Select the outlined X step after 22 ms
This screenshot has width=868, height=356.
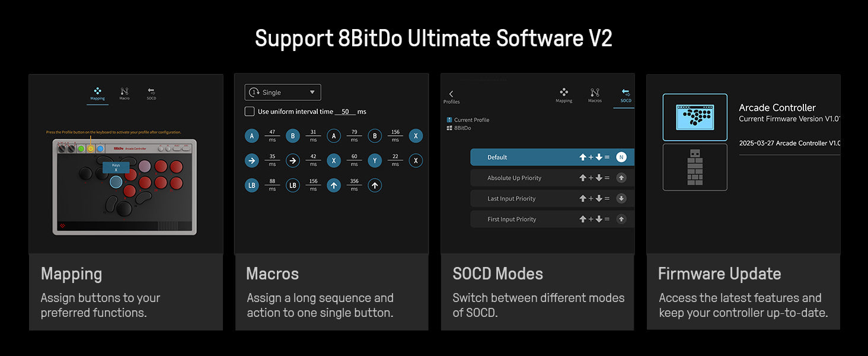pyautogui.click(x=416, y=160)
